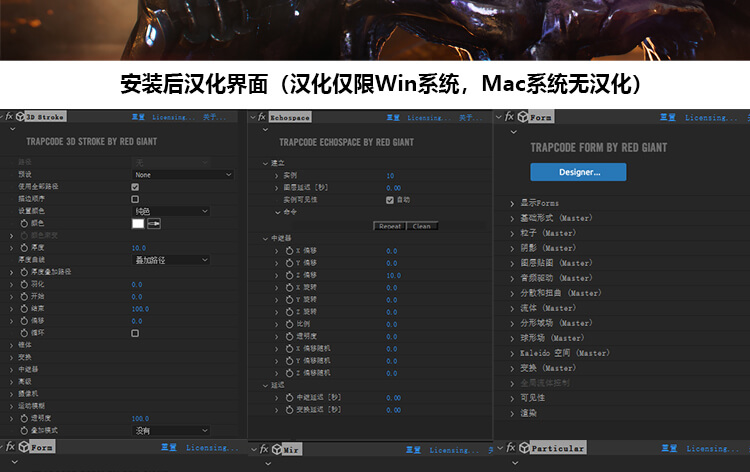Viewport: 750px width, 472px height.
Task: Expand 粒子 (Master) group in Form
Action: point(512,233)
